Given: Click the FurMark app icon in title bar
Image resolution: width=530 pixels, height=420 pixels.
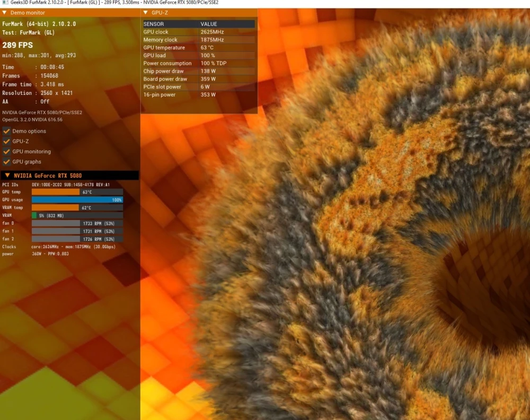Looking at the screenshot, I should click(5, 2).
